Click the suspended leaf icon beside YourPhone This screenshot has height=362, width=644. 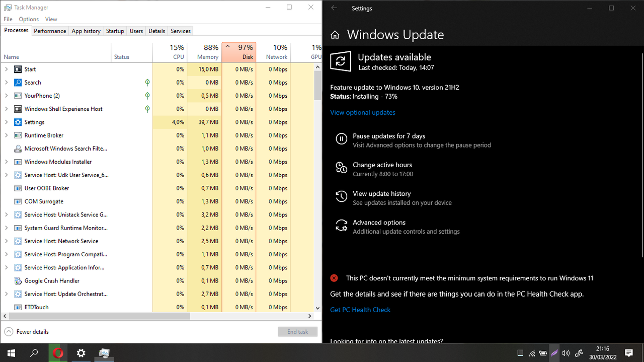147,95
